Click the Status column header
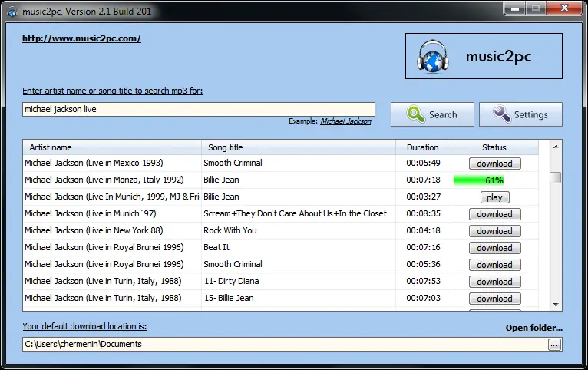Screen dimensions: 588x370 (x=494, y=147)
